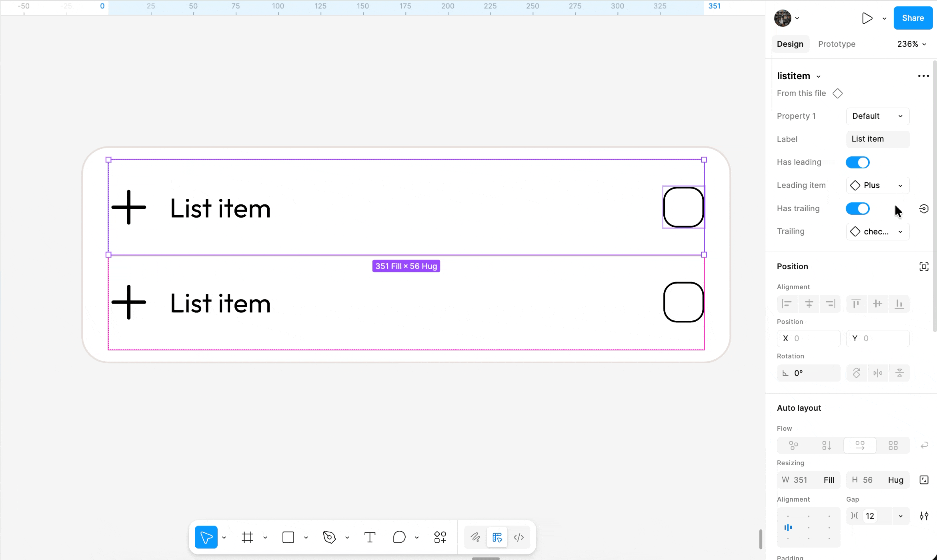Toggle Has trailing switch off
The width and height of the screenshot is (937, 560).
(x=857, y=209)
